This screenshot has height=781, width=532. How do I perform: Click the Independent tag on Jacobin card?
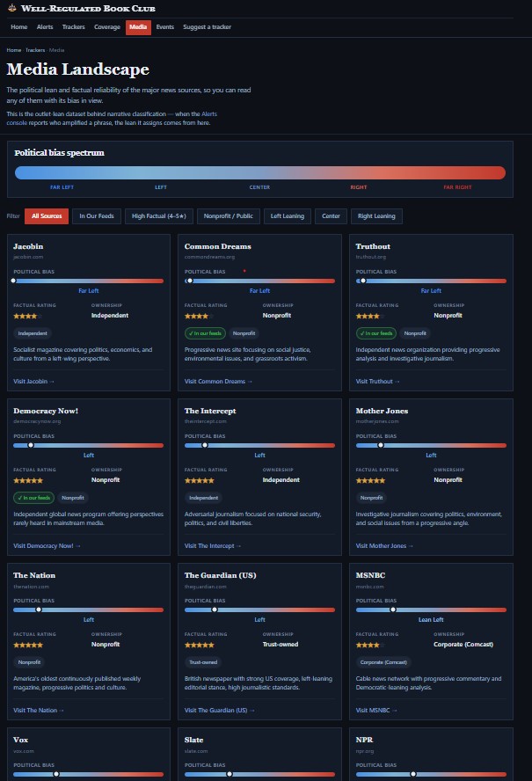point(33,333)
